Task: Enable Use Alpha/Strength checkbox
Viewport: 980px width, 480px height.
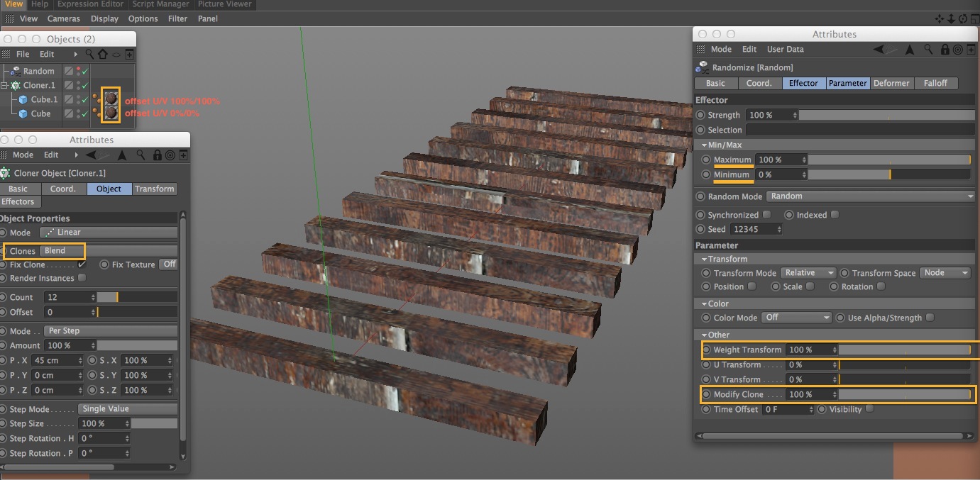Action: pos(930,318)
